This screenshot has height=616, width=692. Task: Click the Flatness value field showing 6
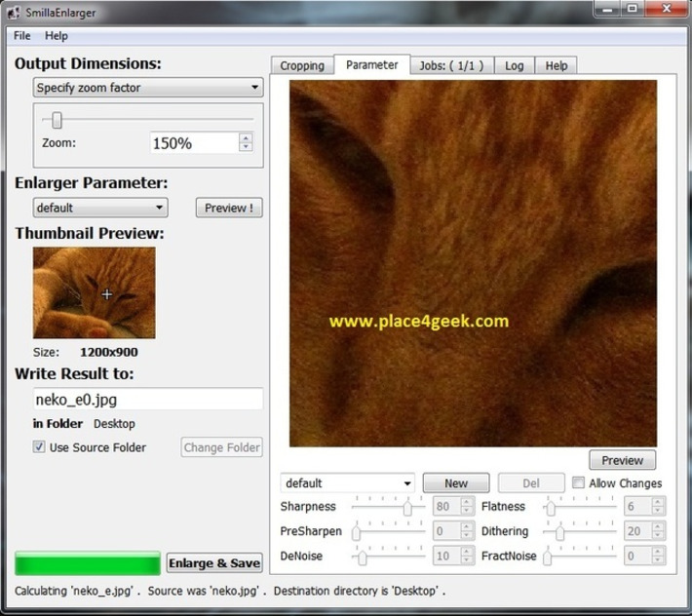click(x=637, y=506)
